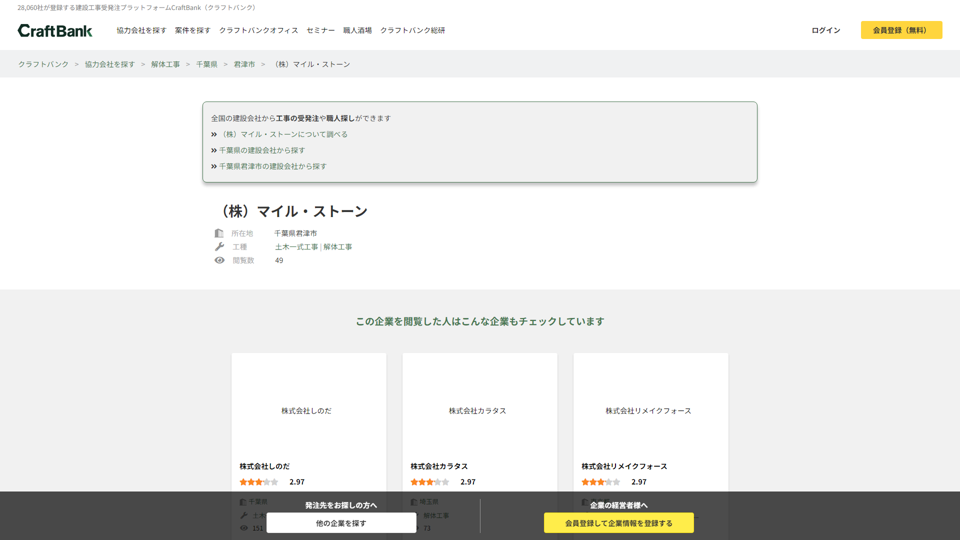The height and width of the screenshot is (540, 960).
Task: Click the ログイン link
Action: [825, 31]
